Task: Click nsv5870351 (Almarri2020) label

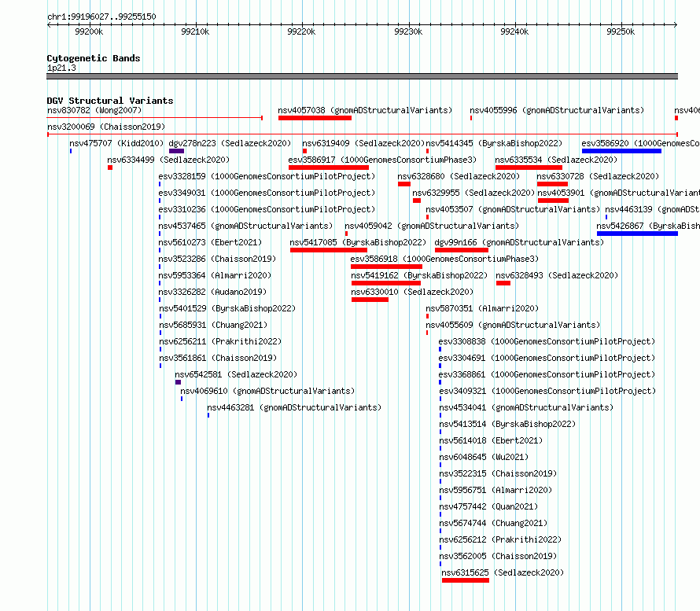Action: [482, 308]
